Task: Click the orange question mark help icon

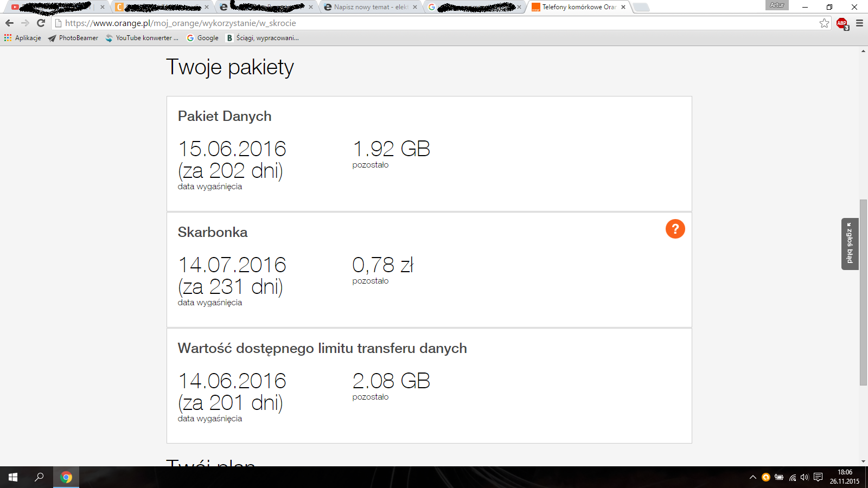Action: (x=675, y=229)
